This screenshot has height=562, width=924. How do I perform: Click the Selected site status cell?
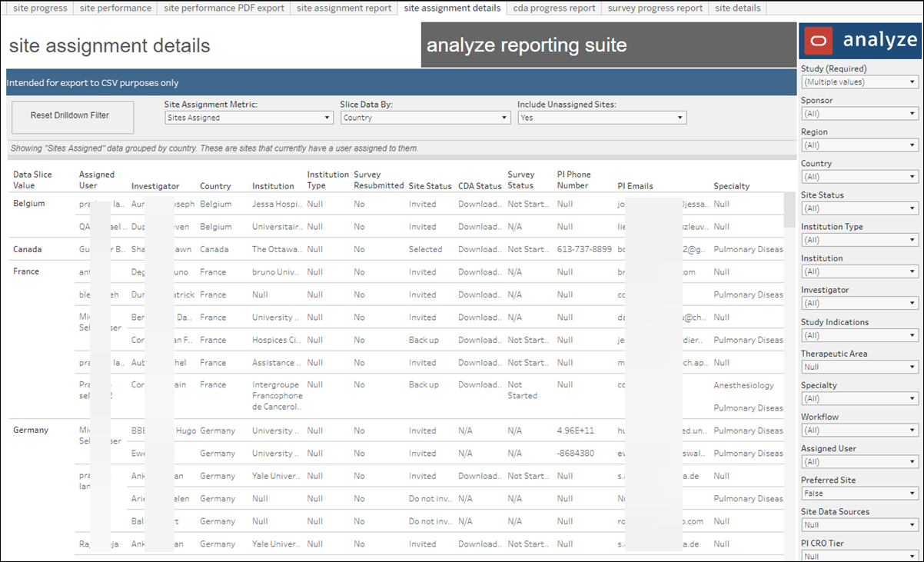click(x=426, y=249)
